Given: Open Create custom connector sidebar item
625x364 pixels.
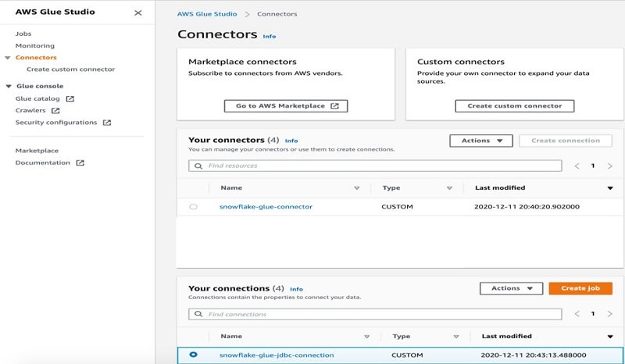Looking at the screenshot, I should (70, 70).
